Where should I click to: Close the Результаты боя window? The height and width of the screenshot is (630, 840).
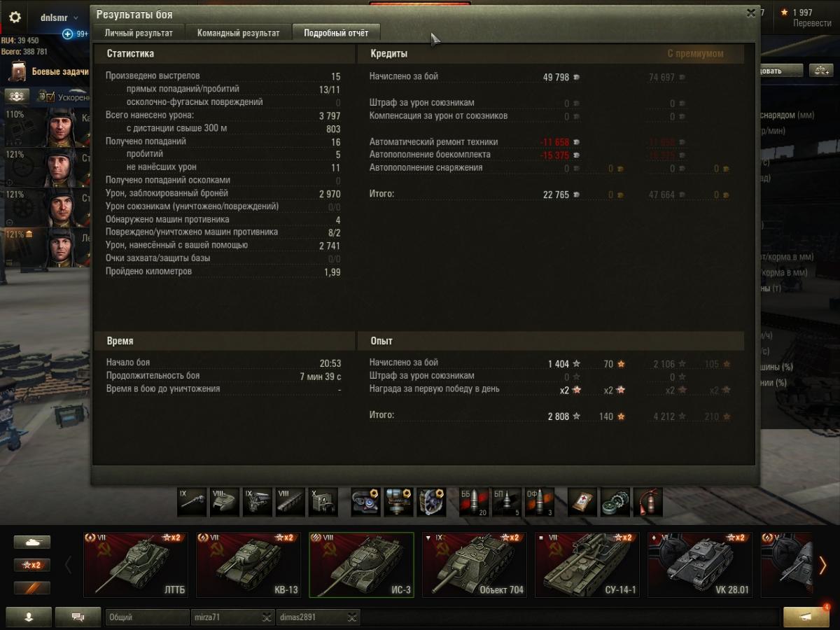pos(751,13)
